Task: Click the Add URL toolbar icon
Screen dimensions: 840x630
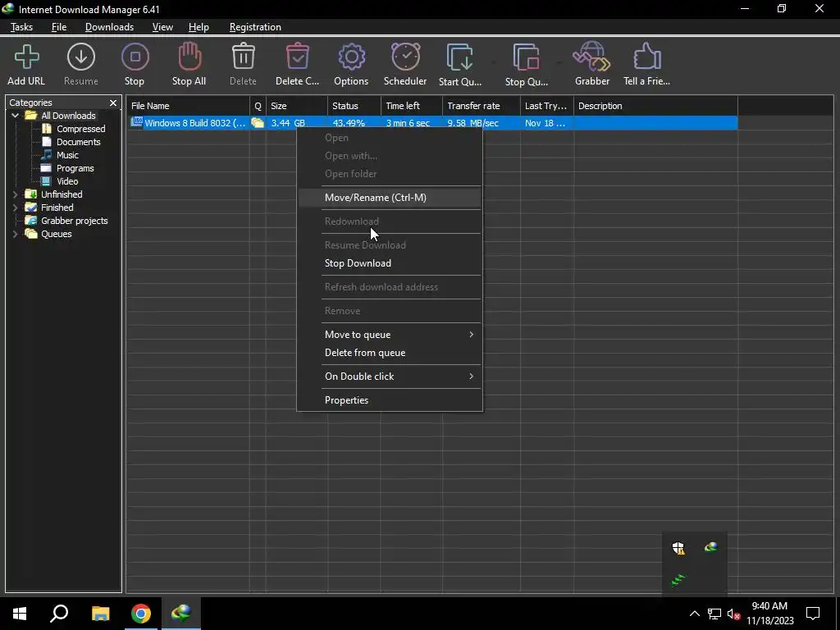Action: (x=26, y=57)
